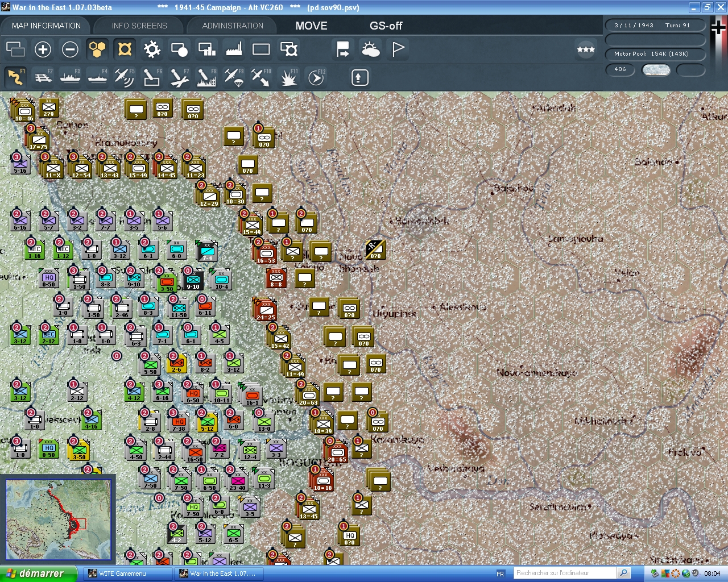Select the red unit labeled 20=65
Screen dimensions: 728x582
tap(337, 451)
